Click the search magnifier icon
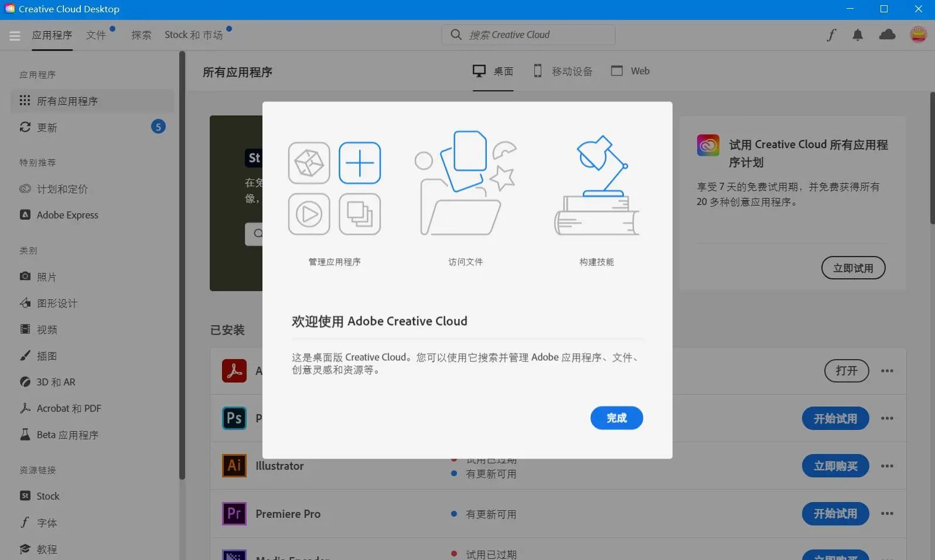935x560 pixels. [456, 35]
